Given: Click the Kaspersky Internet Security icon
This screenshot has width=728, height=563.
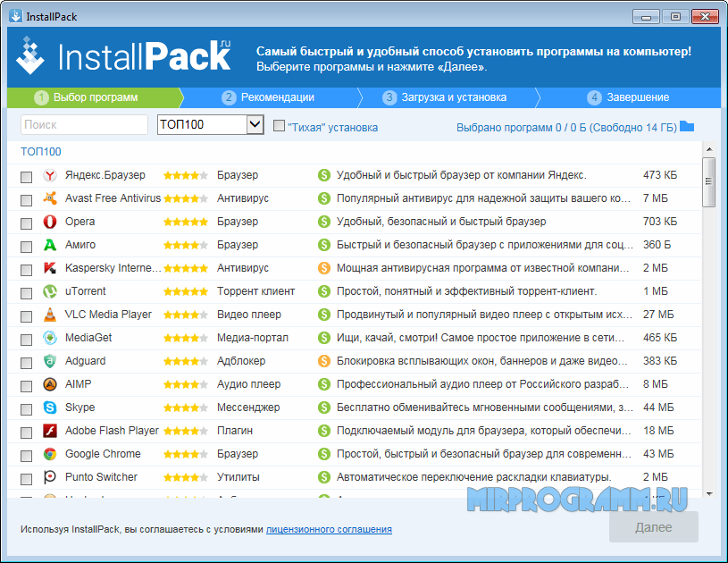Looking at the screenshot, I should pyautogui.click(x=50, y=268).
